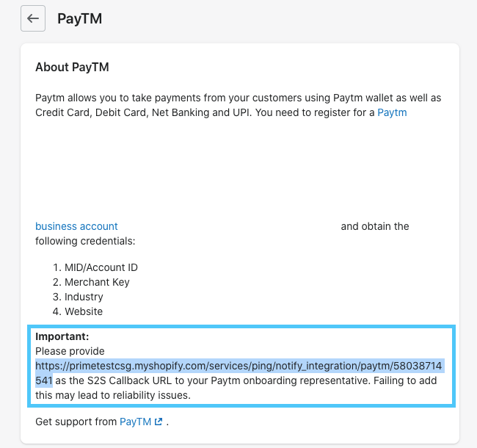The image size is (477, 448).
Task: Click the bold Important label
Action: tap(62, 336)
